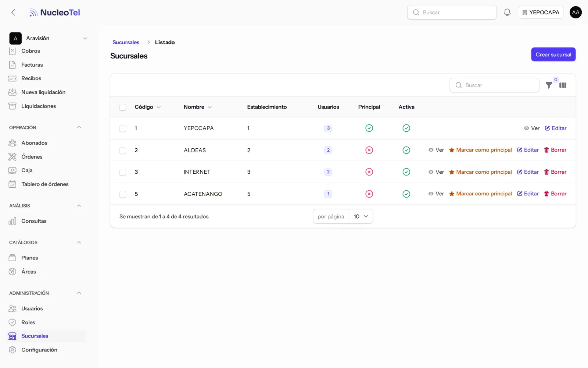Viewport: 588px width, 368px height.
Task: Click the Consultas chart icon
Action: pyautogui.click(x=12, y=221)
